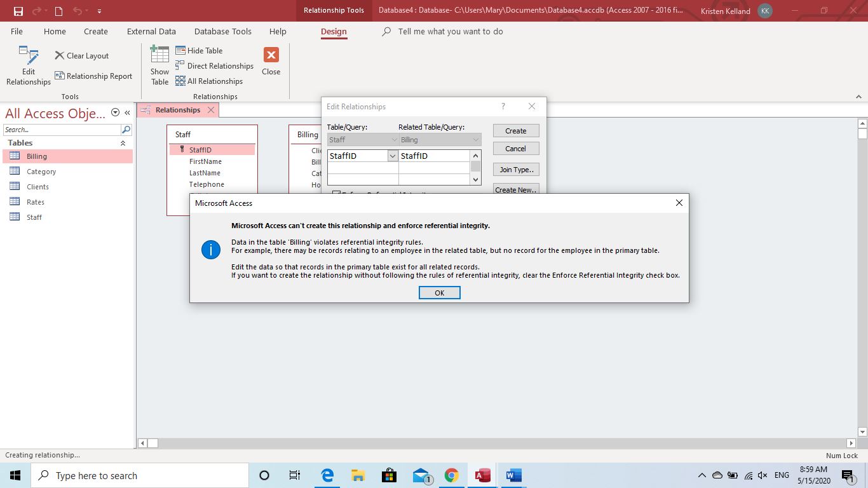Switch to the Home tab
Screen dimensions: 868x488
coord(55,31)
